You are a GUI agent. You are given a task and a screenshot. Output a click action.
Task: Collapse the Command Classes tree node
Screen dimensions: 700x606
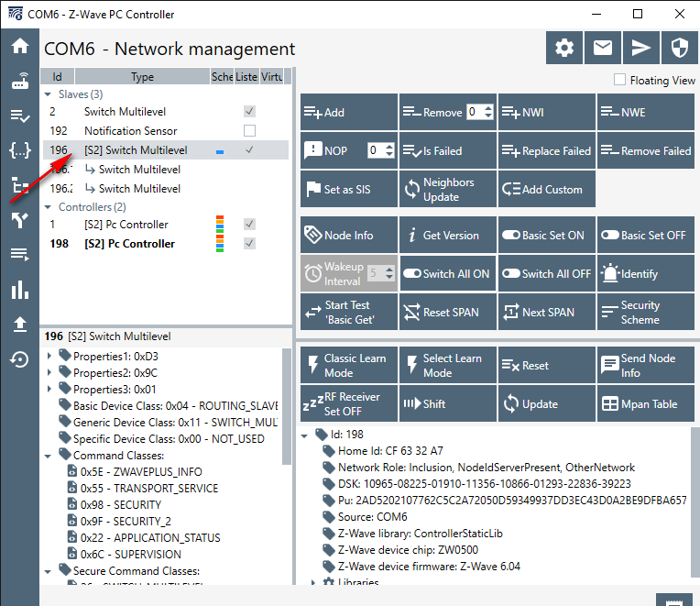click(x=48, y=456)
